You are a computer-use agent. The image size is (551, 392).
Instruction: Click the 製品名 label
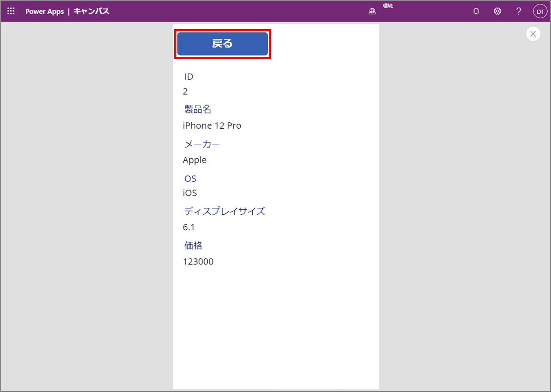[198, 110]
